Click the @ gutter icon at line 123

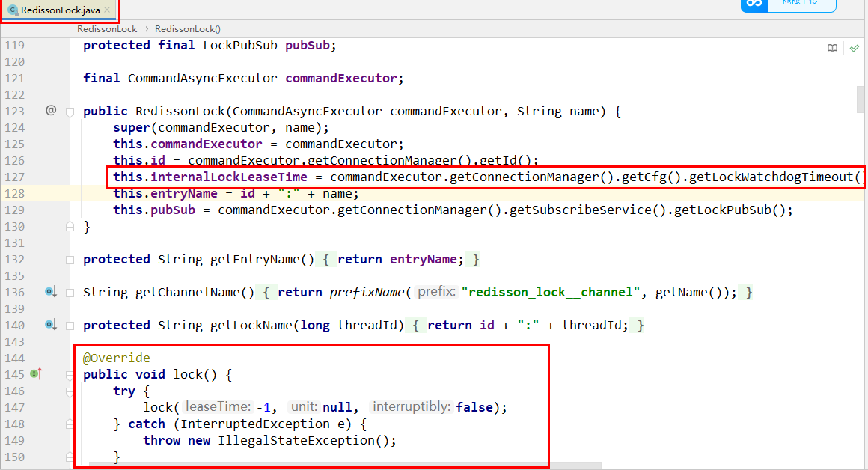(x=51, y=110)
